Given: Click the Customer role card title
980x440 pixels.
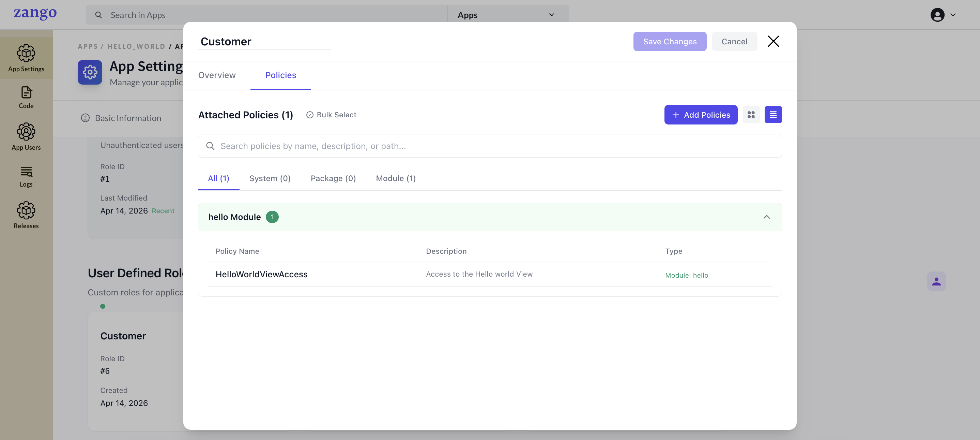Looking at the screenshot, I should coord(123,336).
